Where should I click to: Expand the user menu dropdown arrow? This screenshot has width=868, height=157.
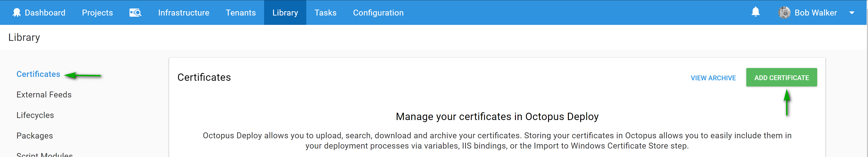coord(852,13)
